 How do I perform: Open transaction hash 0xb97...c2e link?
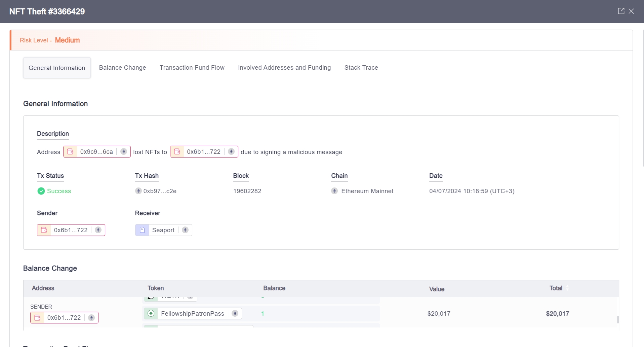point(160,191)
